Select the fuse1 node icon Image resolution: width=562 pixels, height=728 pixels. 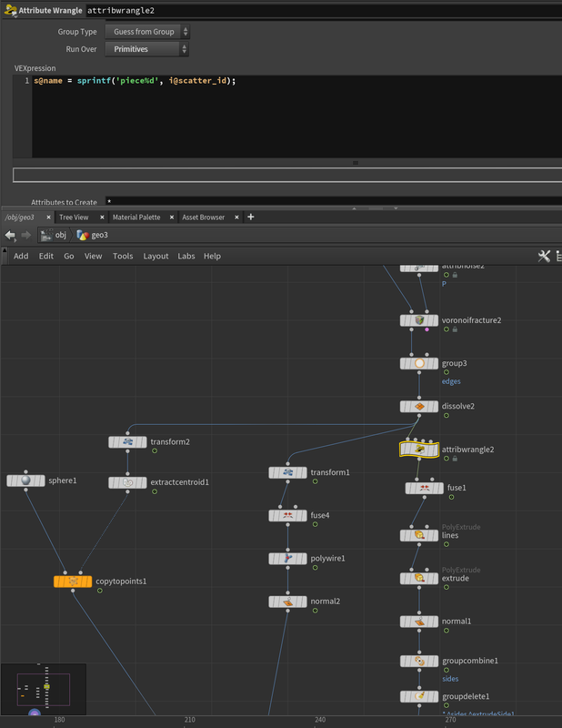[x=424, y=488]
